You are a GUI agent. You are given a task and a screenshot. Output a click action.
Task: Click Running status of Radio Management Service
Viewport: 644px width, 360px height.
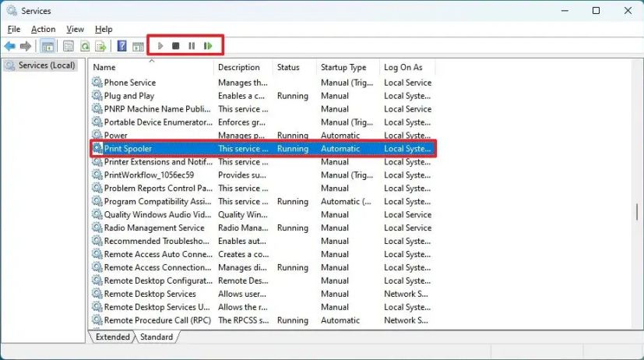293,228
